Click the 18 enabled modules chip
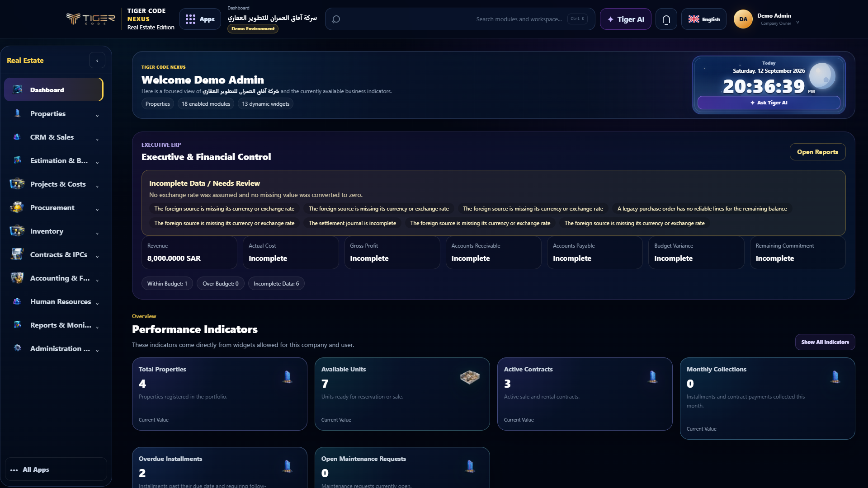 click(x=206, y=104)
